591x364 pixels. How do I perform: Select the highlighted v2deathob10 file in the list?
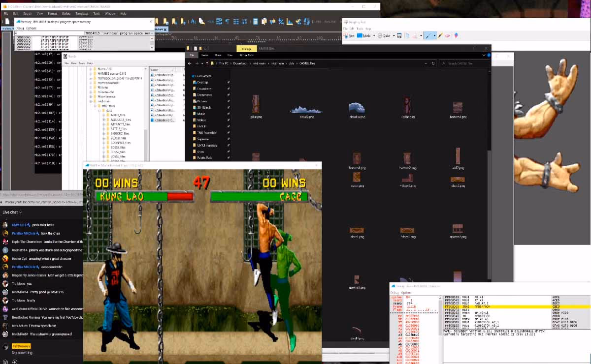click(163, 120)
